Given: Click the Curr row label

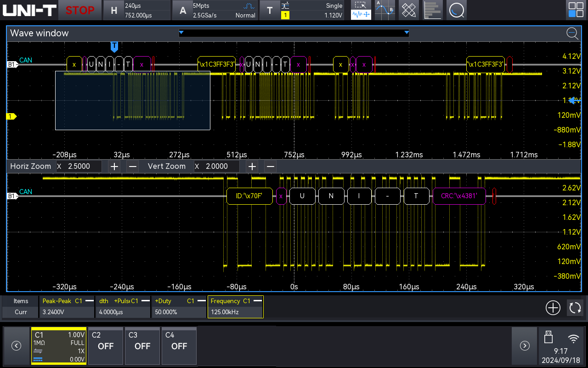Looking at the screenshot, I should pyautogui.click(x=21, y=312).
